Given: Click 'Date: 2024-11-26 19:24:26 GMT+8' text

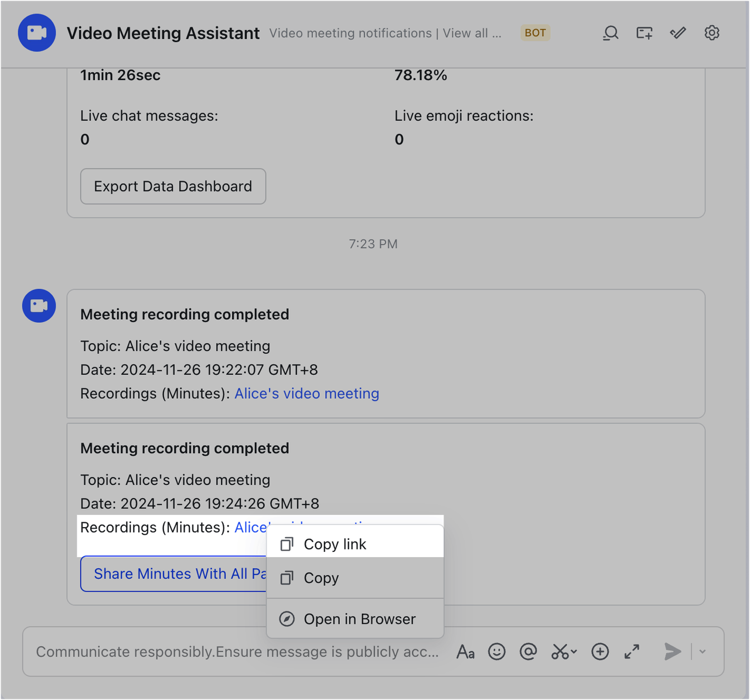Looking at the screenshot, I should click(200, 504).
